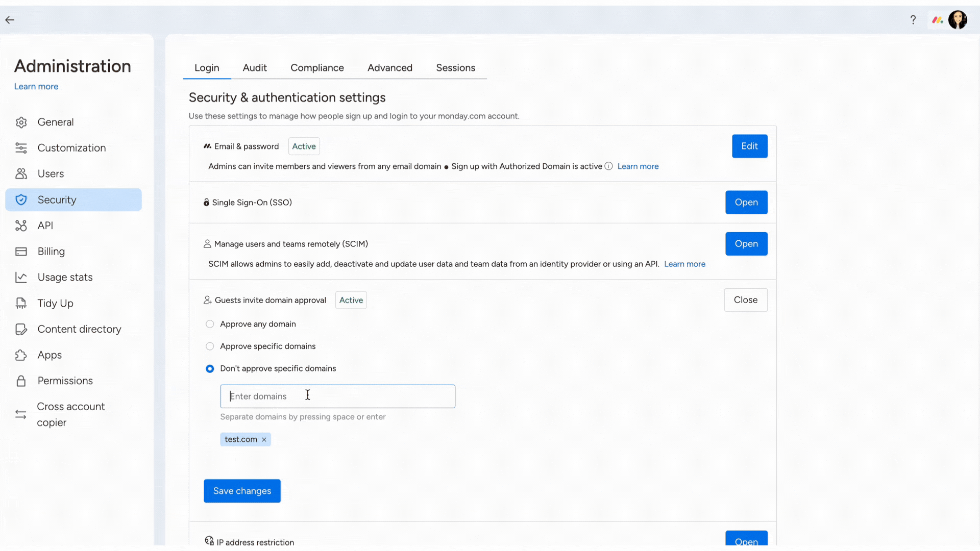Viewport: 980px width, 551px height.
Task: Select the Approve any domain radio button
Action: 210,323
